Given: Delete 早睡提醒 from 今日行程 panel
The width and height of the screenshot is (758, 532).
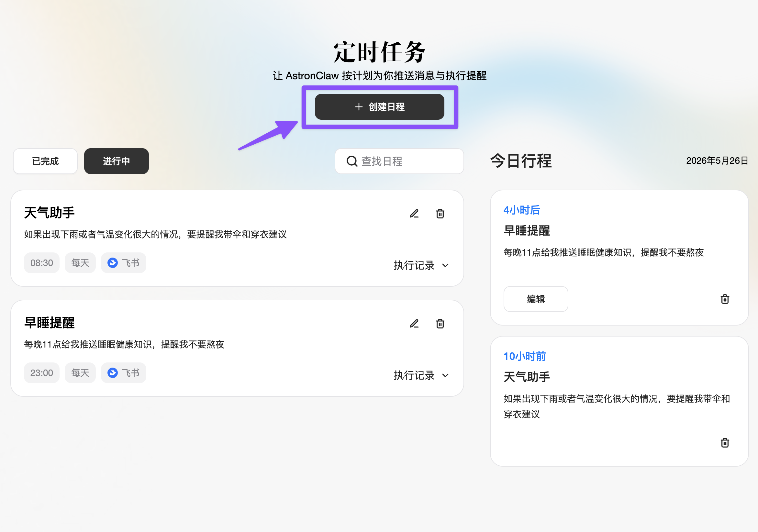Looking at the screenshot, I should (x=725, y=299).
